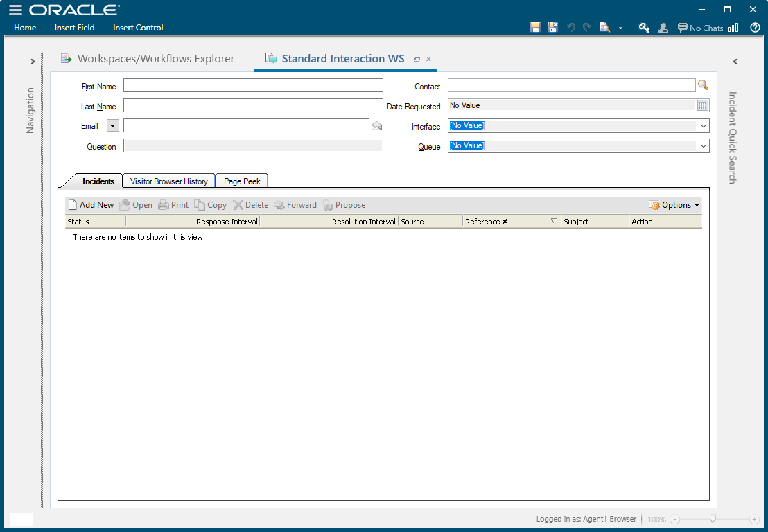The width and height of the screenshot is (768, 532).
Task: Click the send email envelope icon
Action: click(376, 126)
